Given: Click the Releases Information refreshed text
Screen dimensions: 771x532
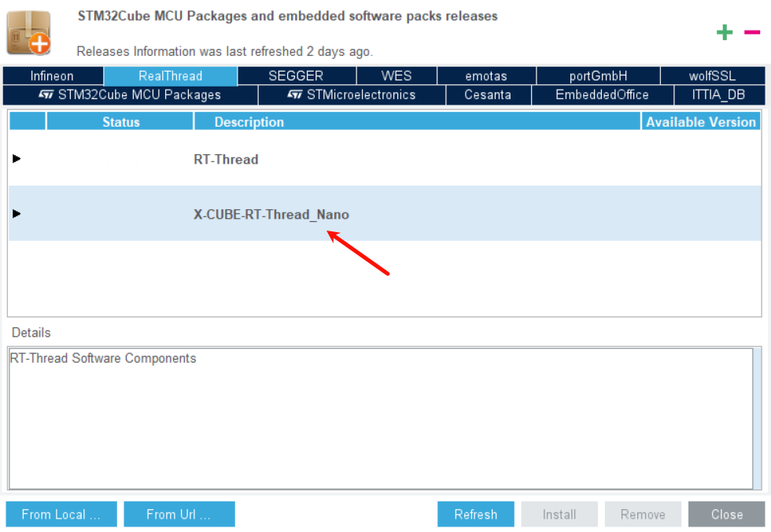Looking at the screenshot, I should coord(225,52).
